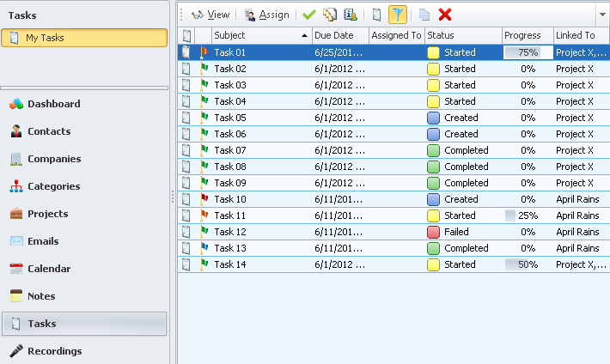Image resolution: width=610 pixels, height=364 pixels.
Task: Switch to the Projects section
Action: coord(47,214)
